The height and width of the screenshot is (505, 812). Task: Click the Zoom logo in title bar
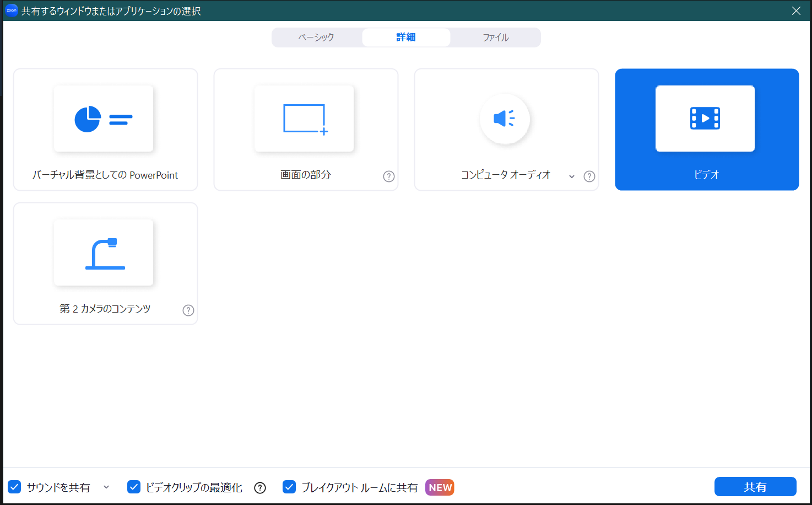(12, 10)
